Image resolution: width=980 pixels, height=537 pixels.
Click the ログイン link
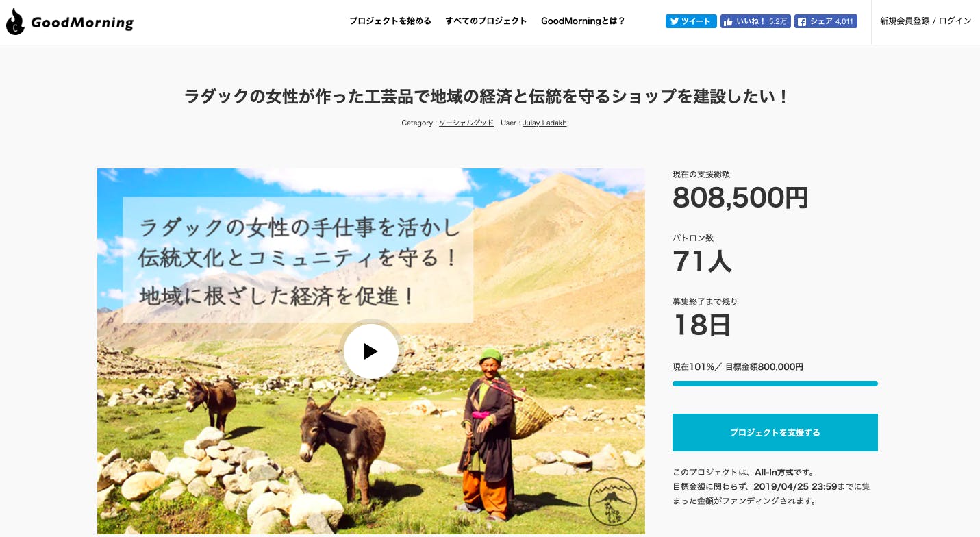pos(955,21)
